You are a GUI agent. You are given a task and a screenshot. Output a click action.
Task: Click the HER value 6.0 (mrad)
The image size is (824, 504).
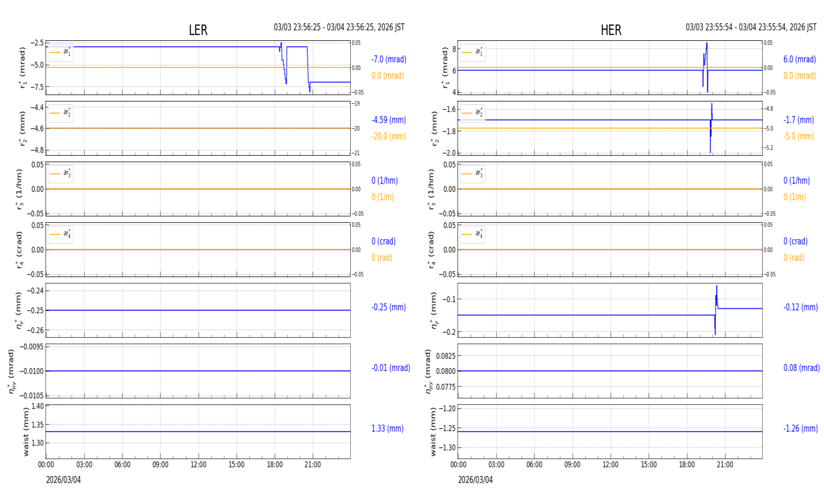click(799, 60)
